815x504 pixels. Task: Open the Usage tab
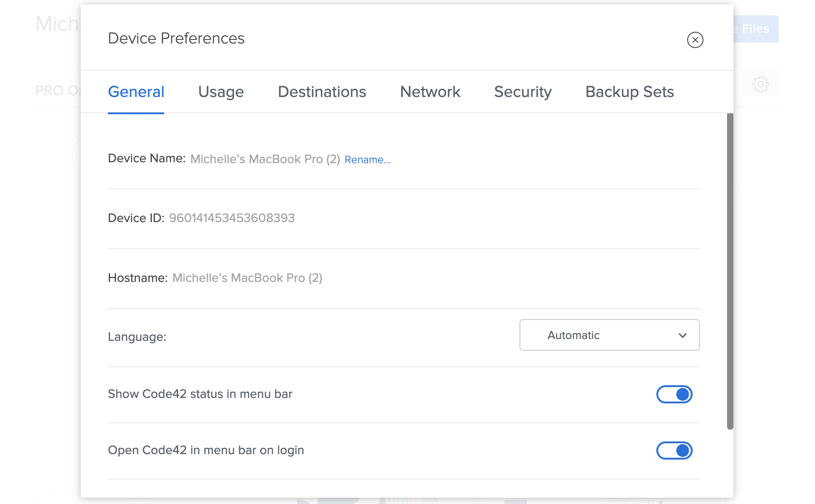tap(221, 92)
